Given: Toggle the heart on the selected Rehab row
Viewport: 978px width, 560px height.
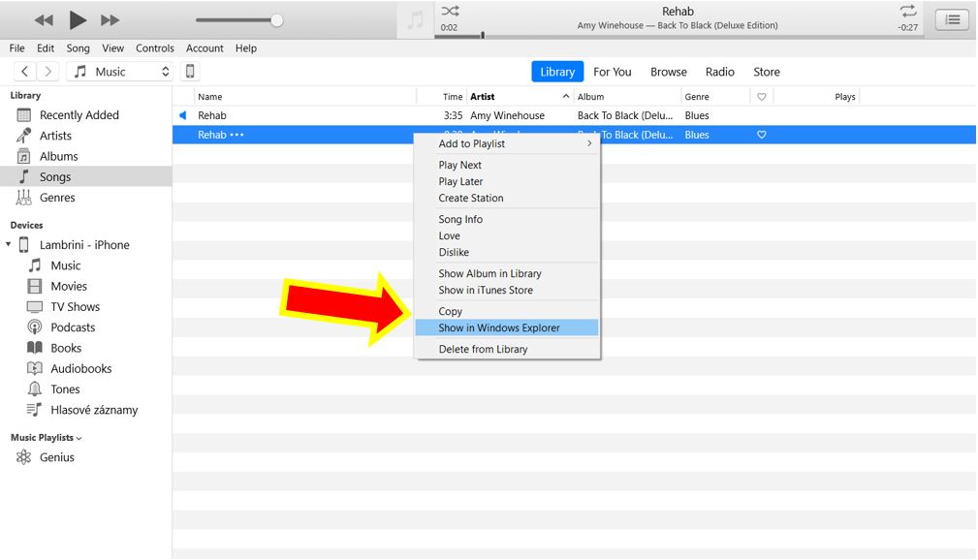Looking at the screenshot, I should (x=762, y=135).
